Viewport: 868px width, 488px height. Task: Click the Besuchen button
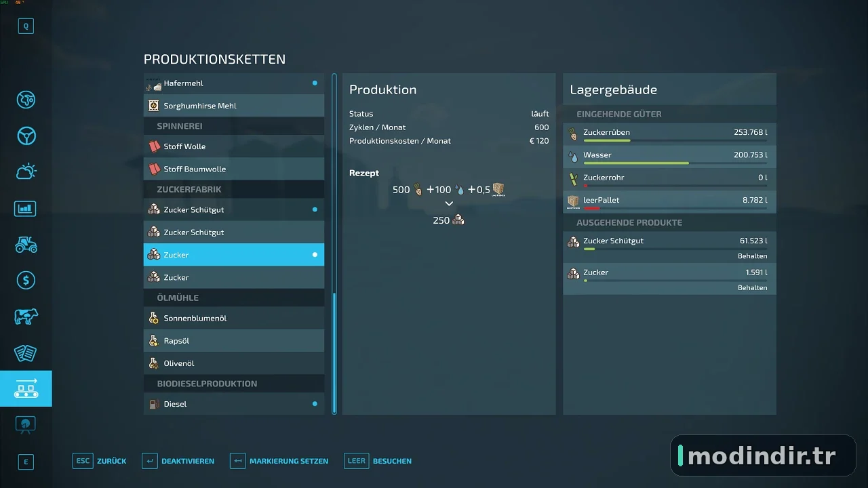(378, 461)
